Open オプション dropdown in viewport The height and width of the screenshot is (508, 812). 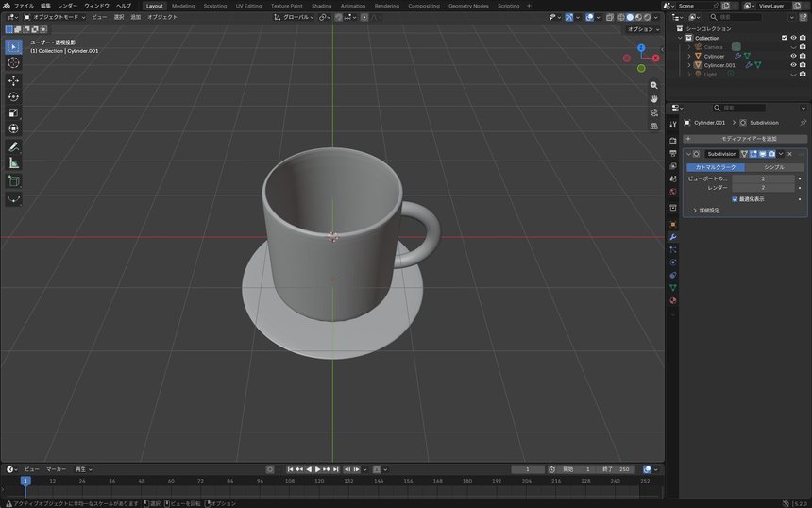(x=643, y=29)
